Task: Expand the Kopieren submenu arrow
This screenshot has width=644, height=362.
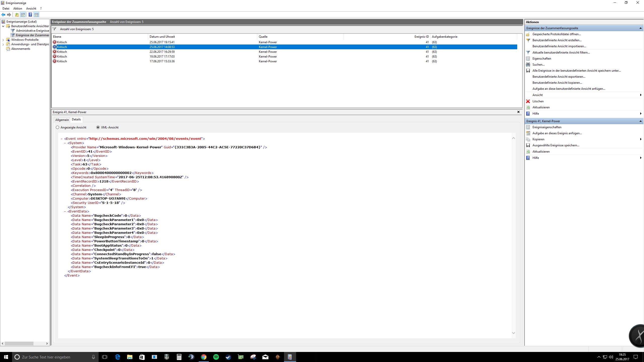Action: pos(640,139)
